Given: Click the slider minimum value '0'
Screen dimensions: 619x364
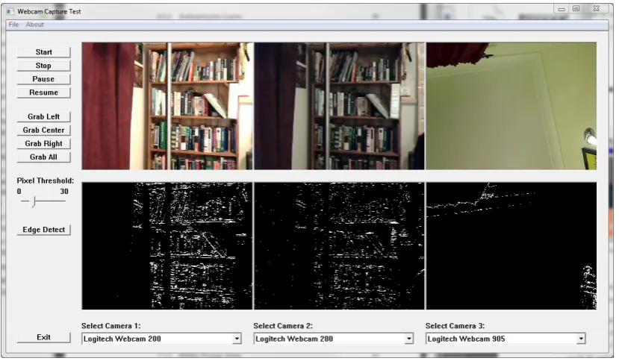Looking at the screenshot, I should (x=19, y=191).
